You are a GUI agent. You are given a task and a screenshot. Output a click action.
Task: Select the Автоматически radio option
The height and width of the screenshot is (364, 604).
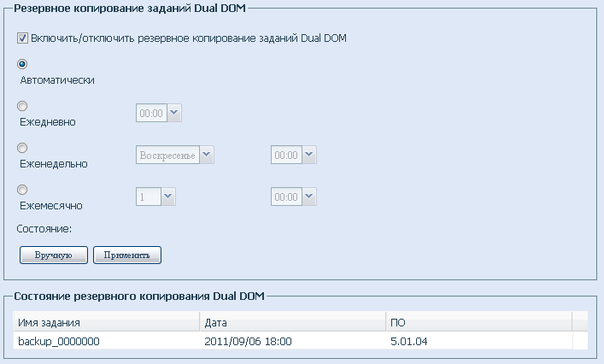(22, 64)
